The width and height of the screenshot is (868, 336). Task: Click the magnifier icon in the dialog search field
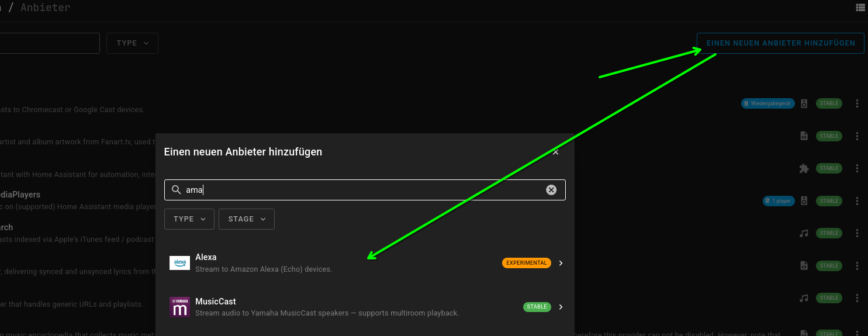pos(176,190)
